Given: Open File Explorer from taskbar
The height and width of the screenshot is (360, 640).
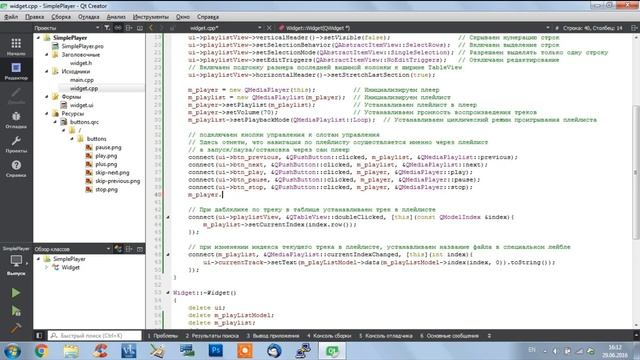Looking at the screenshot, I should 71,351.
